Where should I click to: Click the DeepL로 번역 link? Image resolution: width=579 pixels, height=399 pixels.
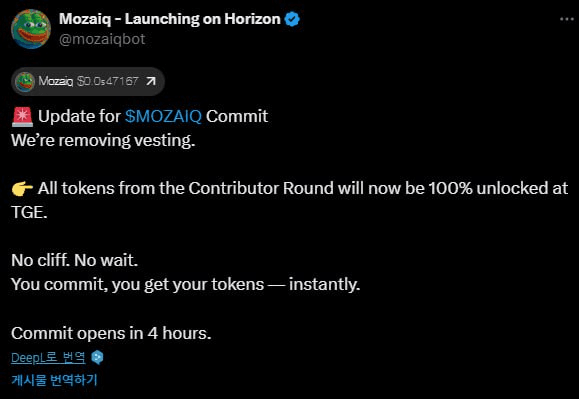[x=48, y=357]
